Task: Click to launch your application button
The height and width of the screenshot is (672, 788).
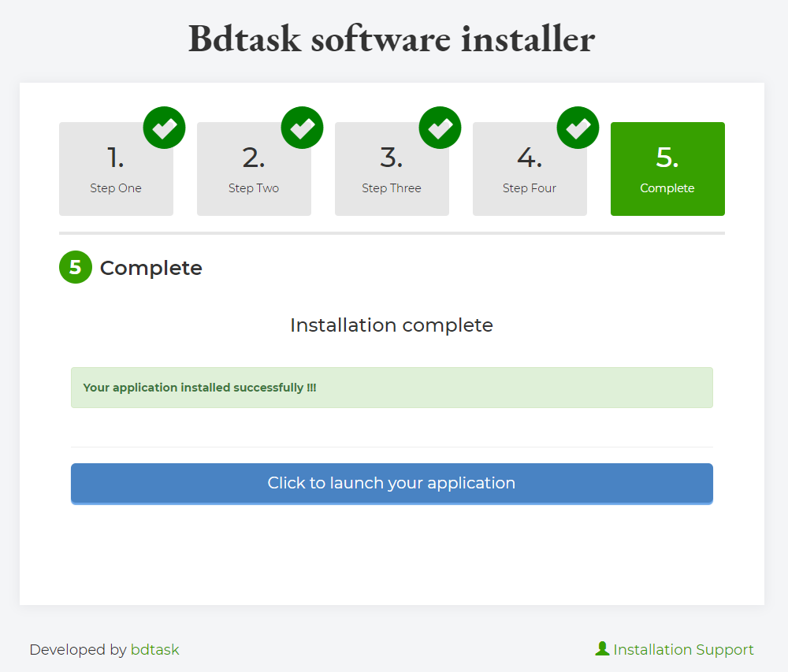Action: (x=392, y=483)
